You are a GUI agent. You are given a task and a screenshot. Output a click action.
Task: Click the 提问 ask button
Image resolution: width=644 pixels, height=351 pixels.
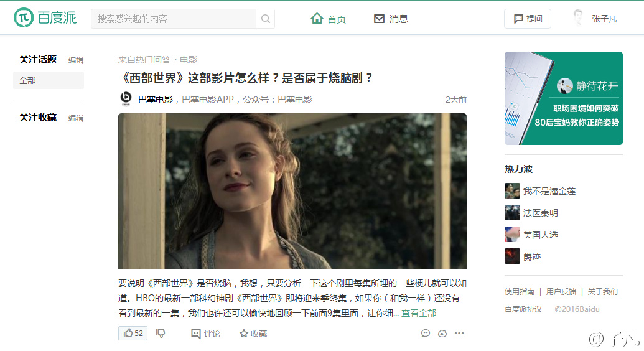click(x=528, y=19)
